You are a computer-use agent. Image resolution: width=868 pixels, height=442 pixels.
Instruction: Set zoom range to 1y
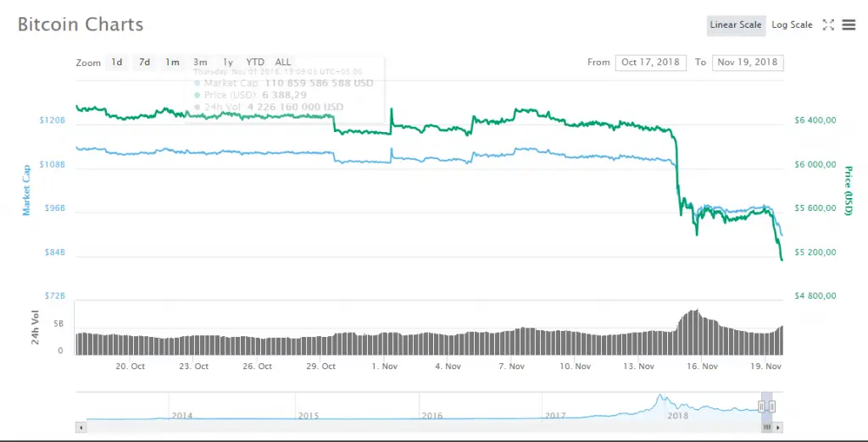tap(227, 63)
